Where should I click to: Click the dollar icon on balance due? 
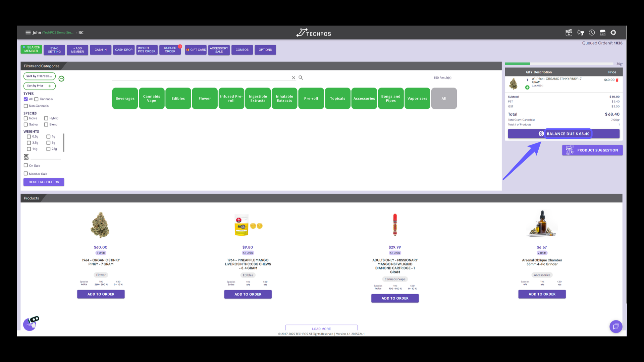tap(541, 134)
